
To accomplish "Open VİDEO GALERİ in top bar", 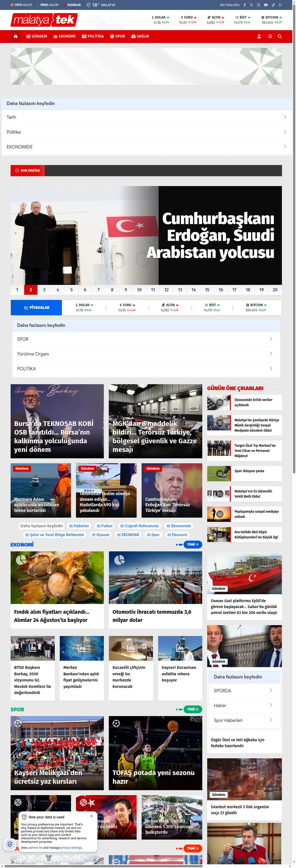I will (47, 5).
